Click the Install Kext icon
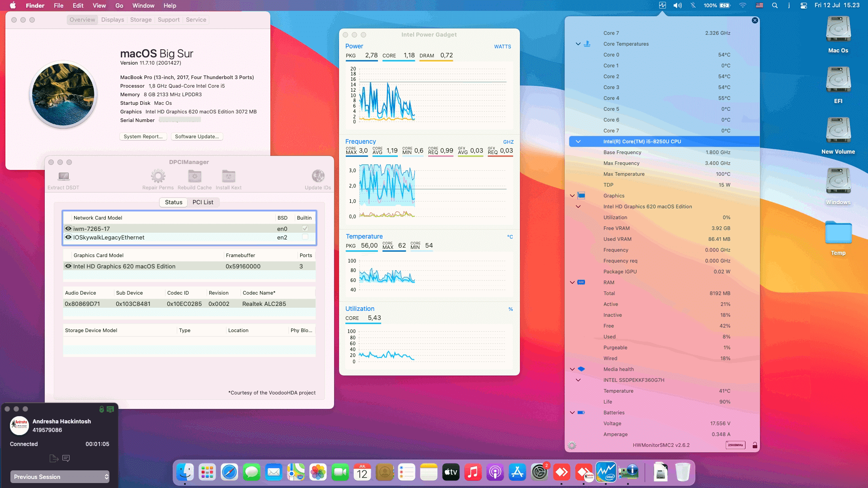Screen dimensions: 868x488 tap(228, 176)
